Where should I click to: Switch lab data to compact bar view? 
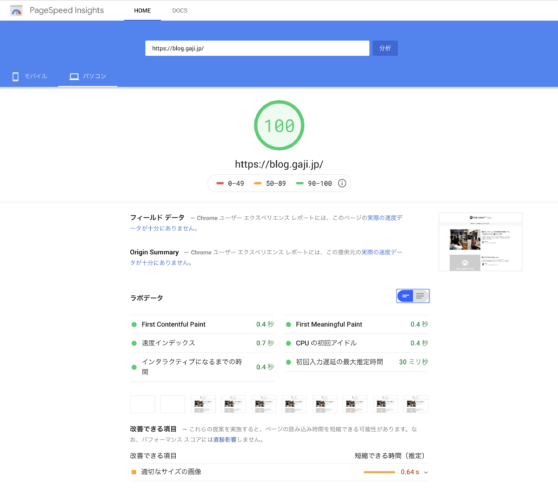click(405, 296)
